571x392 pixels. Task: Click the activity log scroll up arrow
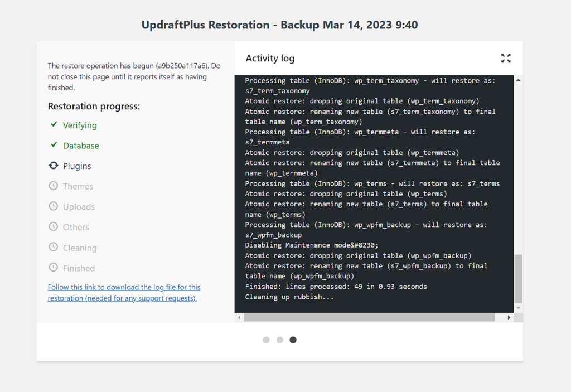[518, 80]
